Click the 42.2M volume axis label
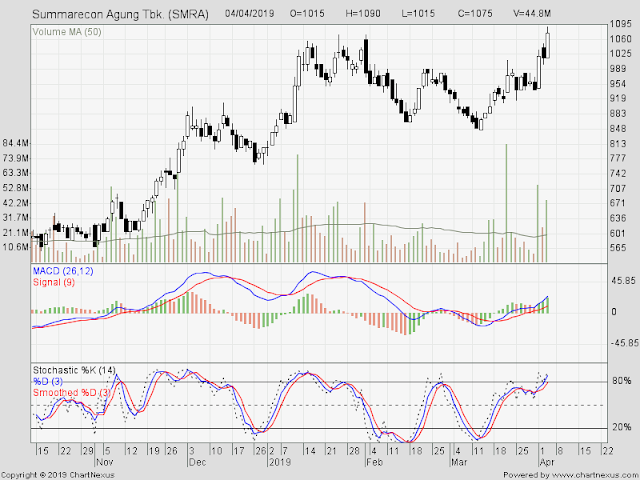Image resolution: width=640 pixels, height=480 pixels. click(16, 203)
